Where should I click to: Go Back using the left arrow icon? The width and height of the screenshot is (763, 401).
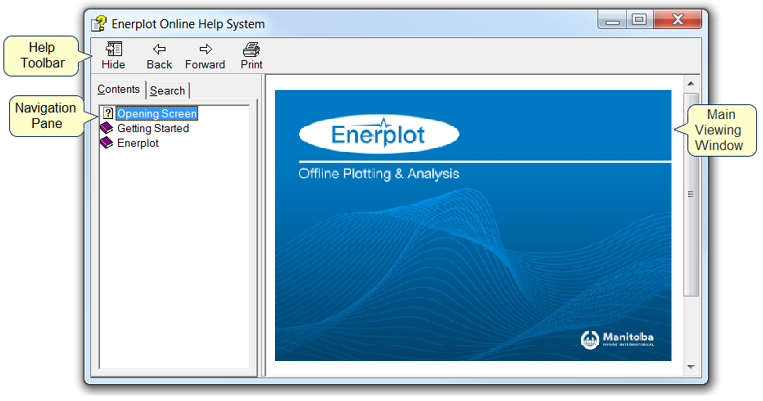coord(159,49)
